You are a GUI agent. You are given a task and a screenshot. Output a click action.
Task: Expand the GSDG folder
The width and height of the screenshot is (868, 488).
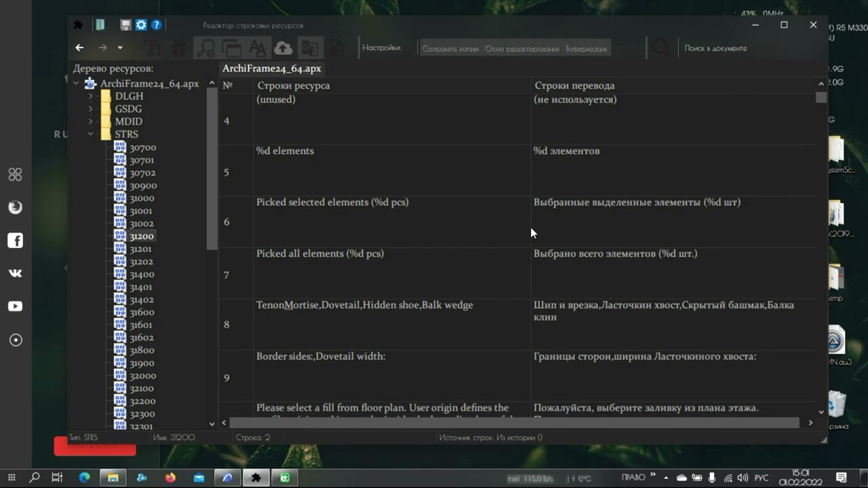coord(90,109)
